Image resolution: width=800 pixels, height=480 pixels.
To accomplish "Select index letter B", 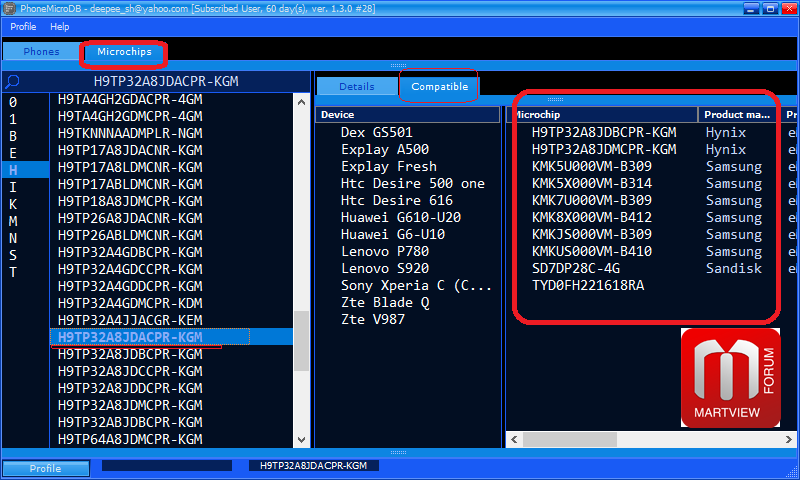I will pyautogui.click(x=13, y=136).
